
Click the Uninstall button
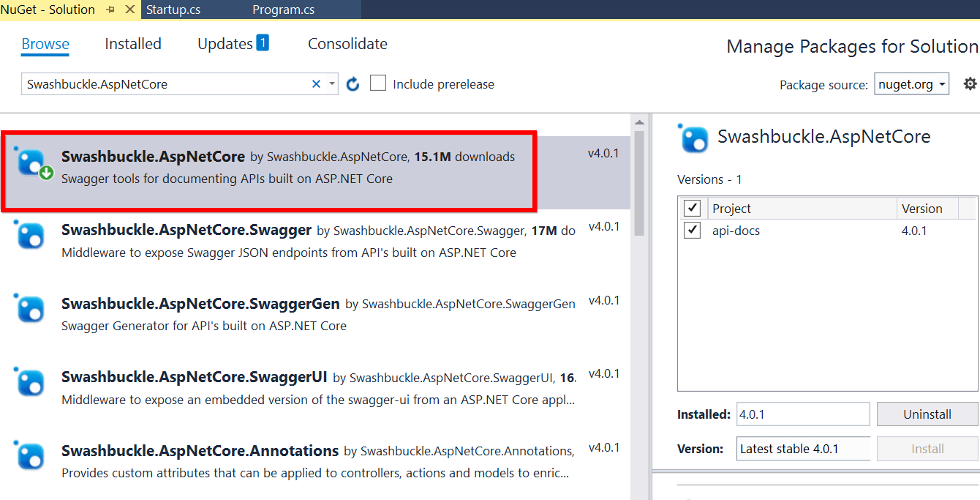(x=927, y=414)
